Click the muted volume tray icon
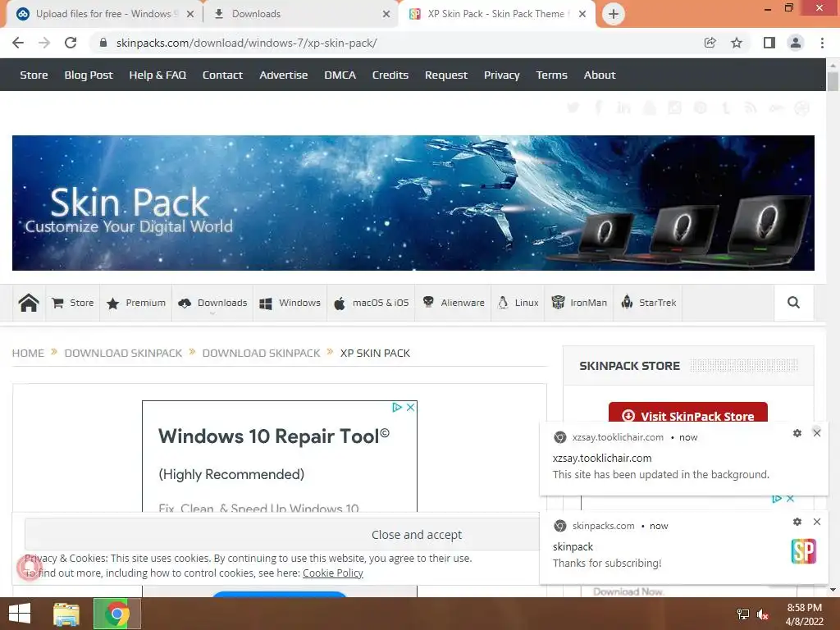Image resolution: width=840 pixels, height=630 pixels. tap(763, 614)
